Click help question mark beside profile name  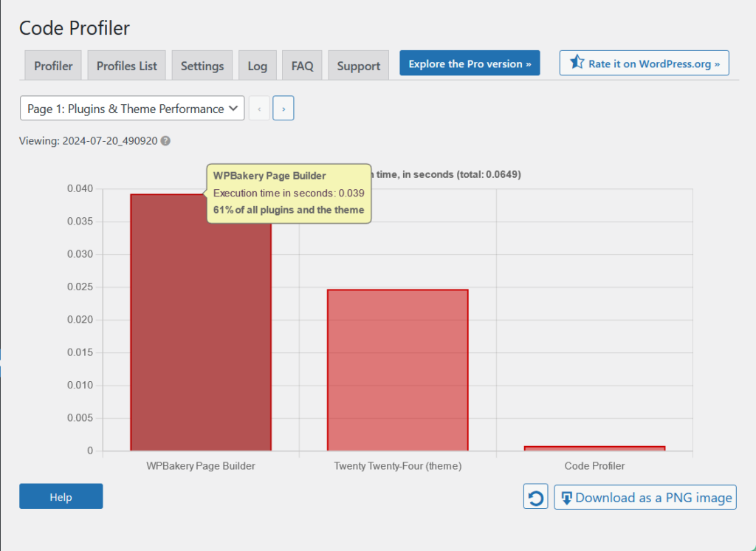[165, 141]
